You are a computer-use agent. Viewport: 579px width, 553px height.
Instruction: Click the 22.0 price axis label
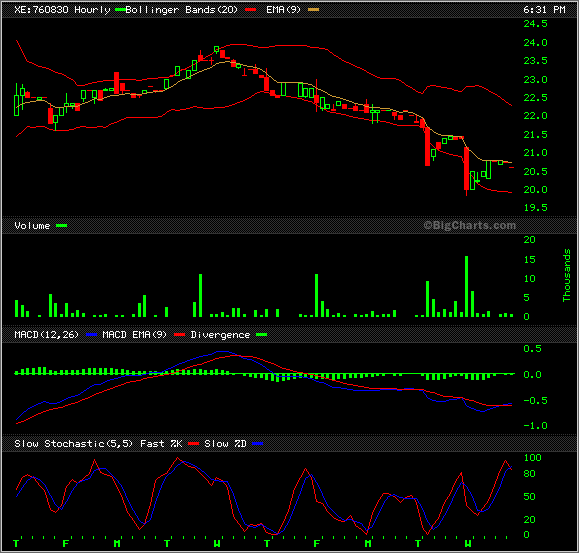coord(535,116)
